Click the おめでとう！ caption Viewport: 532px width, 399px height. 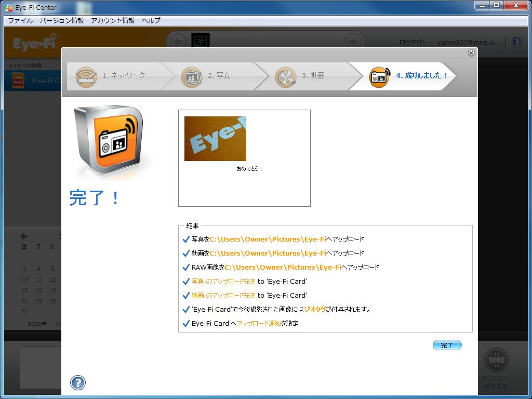250,169
